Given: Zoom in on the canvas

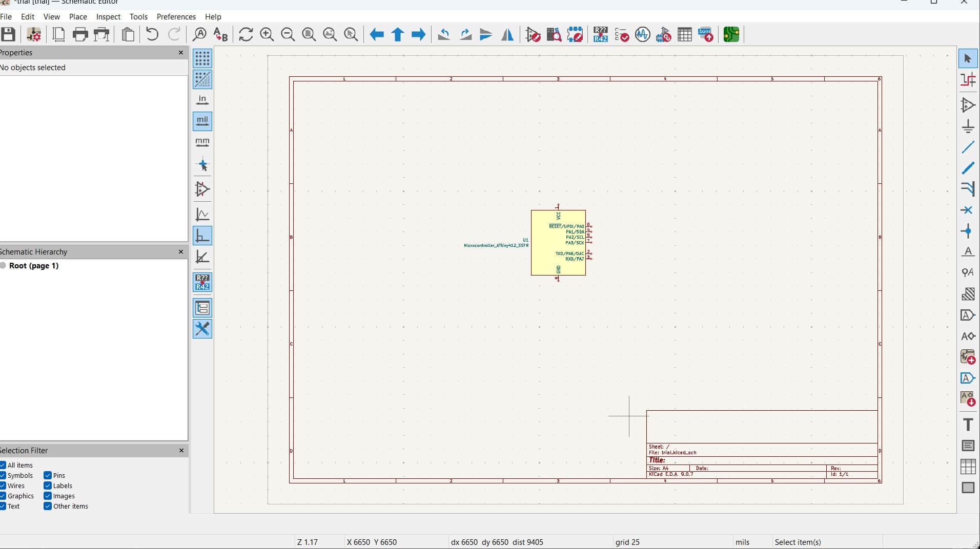Looking at the screenshot, I should click(x=267, y=34).
